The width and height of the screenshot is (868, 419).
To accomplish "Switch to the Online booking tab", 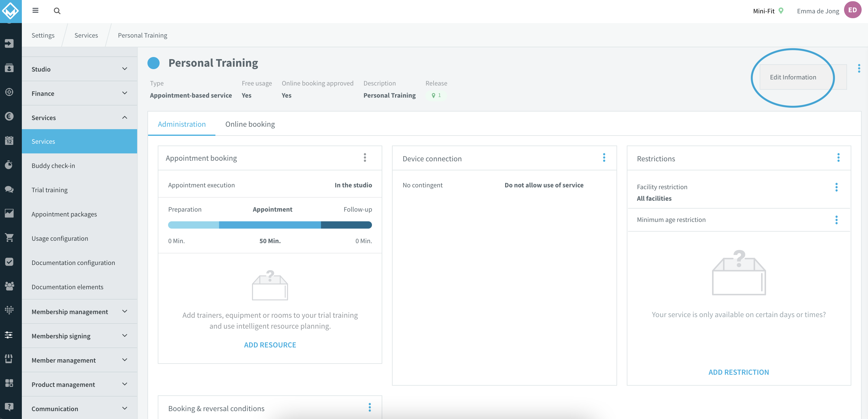I will (250, 124).
